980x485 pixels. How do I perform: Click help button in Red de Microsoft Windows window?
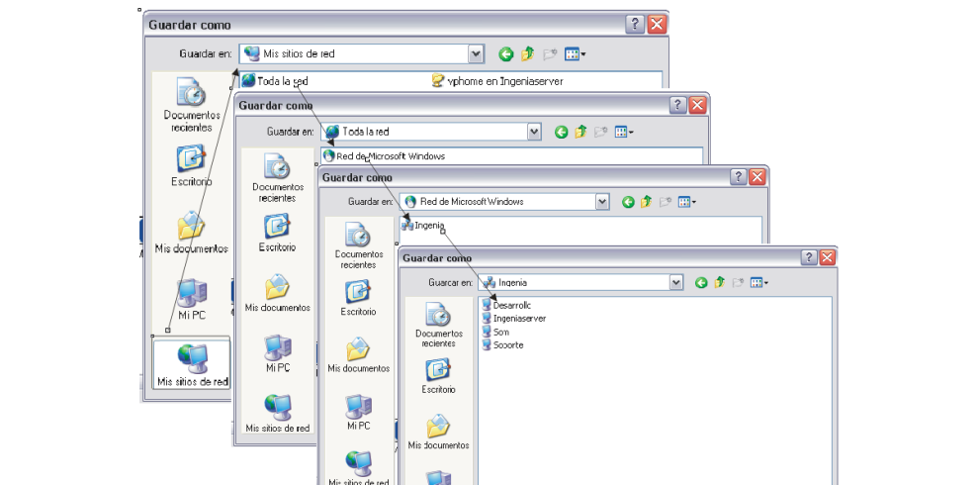(739, 177)
